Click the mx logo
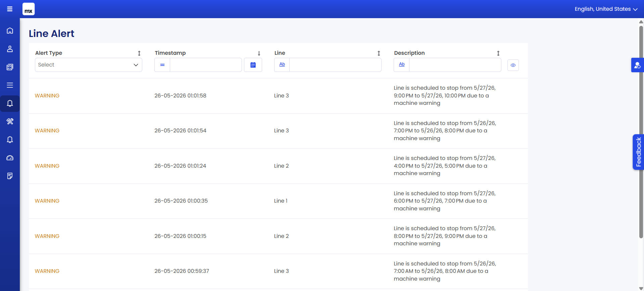Screen dimensions: 644x291 pyautogui.click(x=29, y=9)
